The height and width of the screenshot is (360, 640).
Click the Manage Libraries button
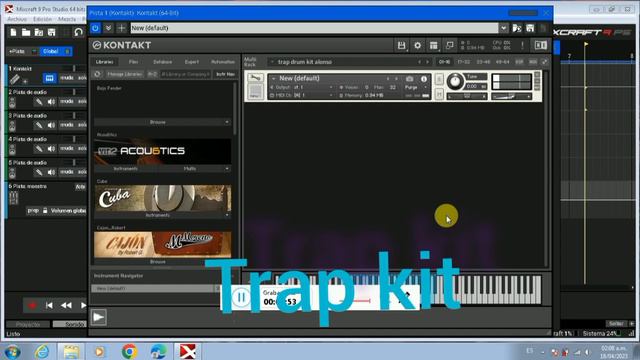tap(124, 74)
